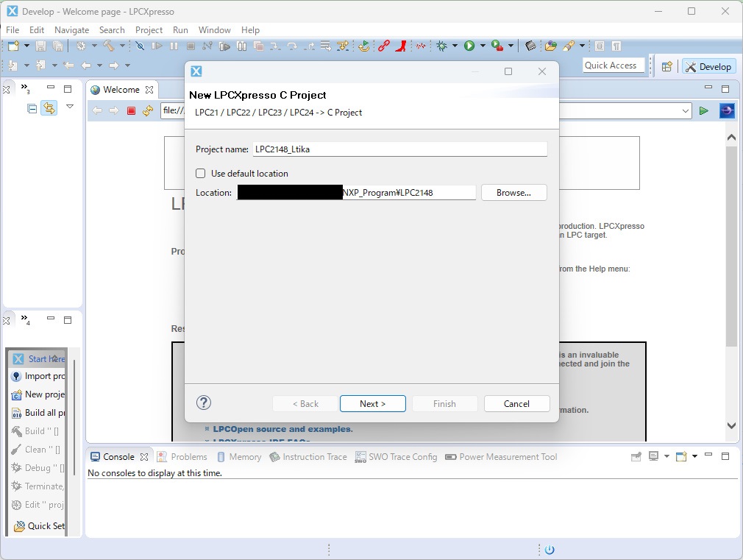Click the green Go arrow next to address bar
743x560 pixels.
coord(704,111)
